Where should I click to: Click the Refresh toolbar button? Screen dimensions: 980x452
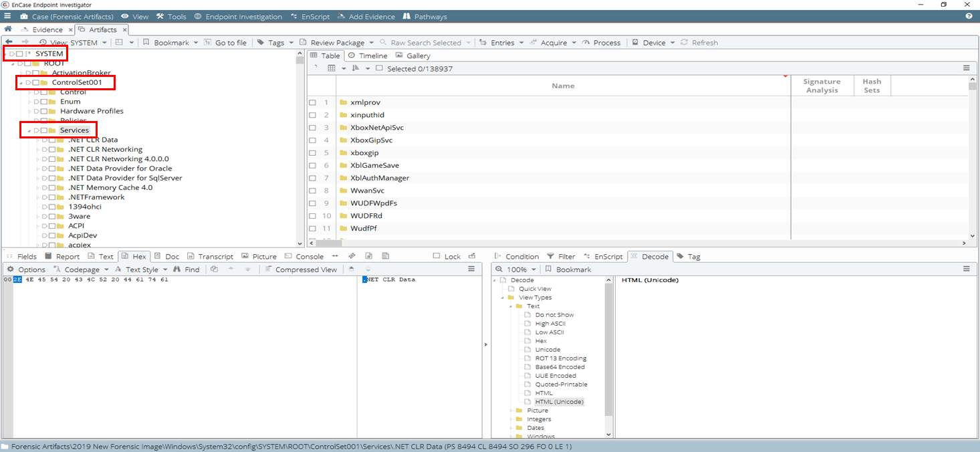coord(699,42)
